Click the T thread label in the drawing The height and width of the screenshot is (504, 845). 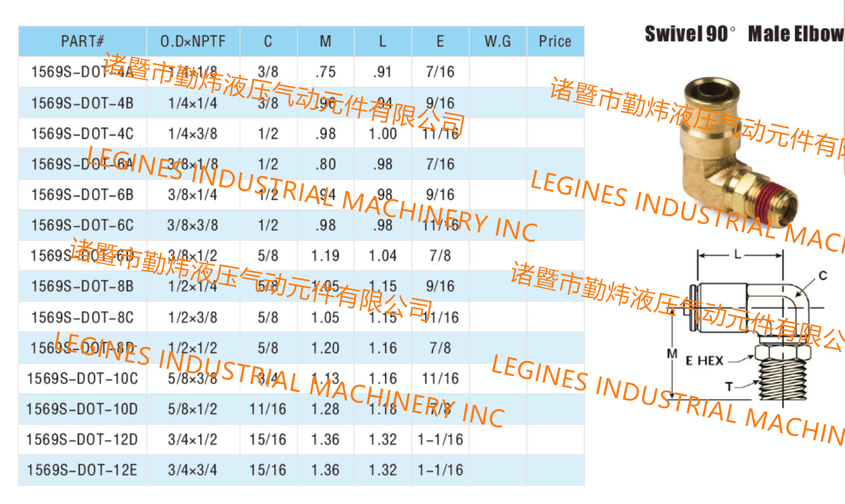(x=729, y=387)
